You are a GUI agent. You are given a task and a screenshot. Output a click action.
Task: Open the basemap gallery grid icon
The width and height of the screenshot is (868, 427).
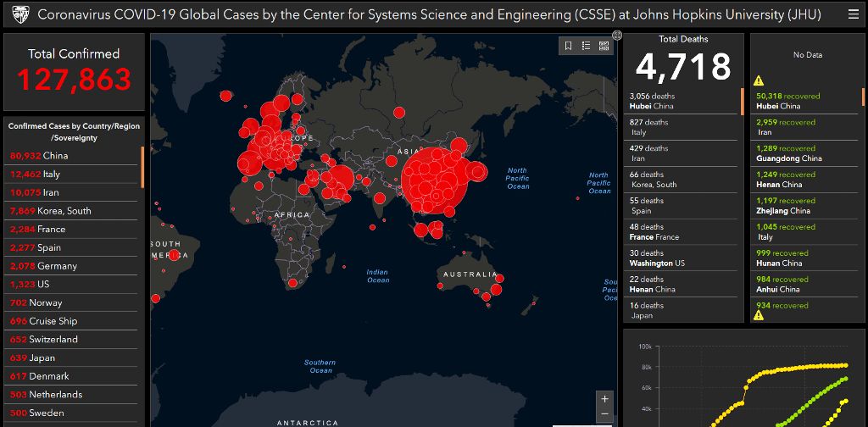604,46
